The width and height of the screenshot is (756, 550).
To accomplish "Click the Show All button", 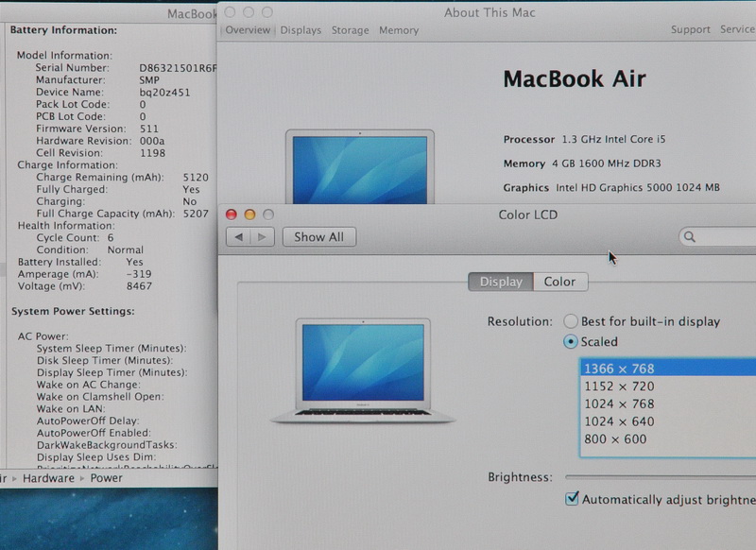I will point(319,236).
